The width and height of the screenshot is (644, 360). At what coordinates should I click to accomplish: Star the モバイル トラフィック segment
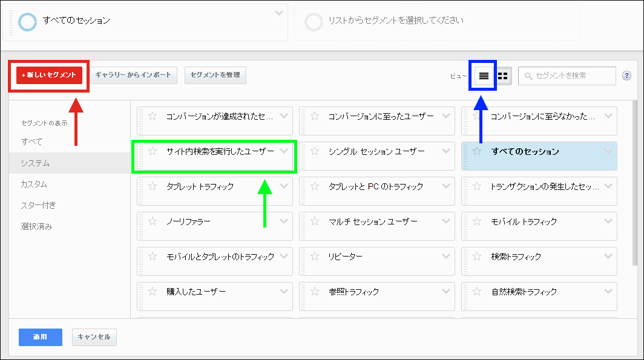[x=478, y=221]
